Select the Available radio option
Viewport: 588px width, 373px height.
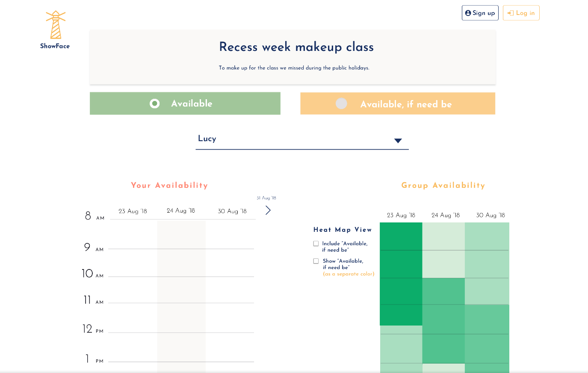155,104
